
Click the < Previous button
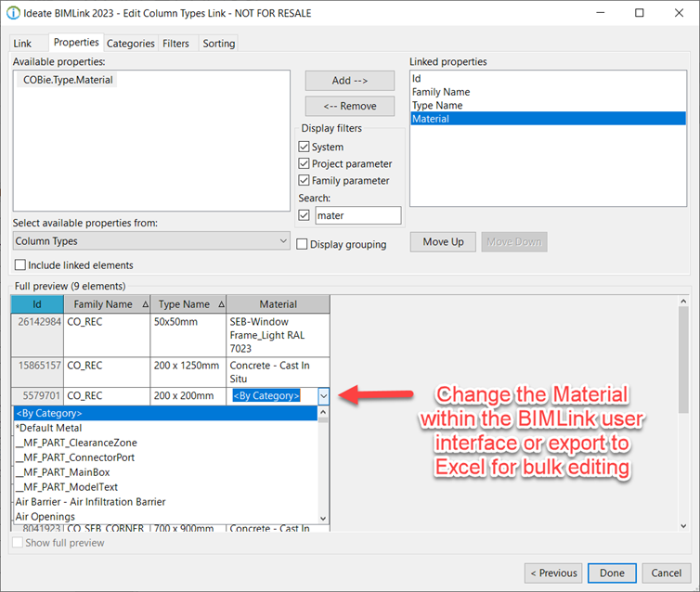553,573
